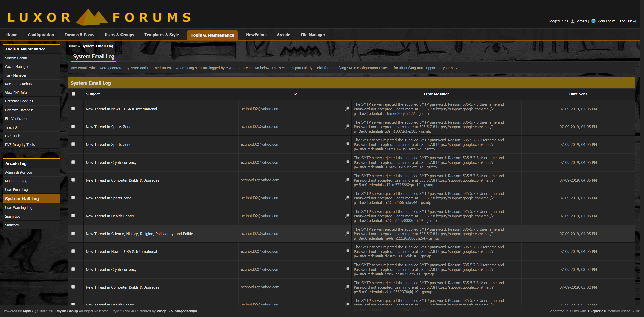The image size is (644, 317).
Task: Check the box for u16sm10669499qte.32 Cryptocurrency row
Action: coord(73,162)
